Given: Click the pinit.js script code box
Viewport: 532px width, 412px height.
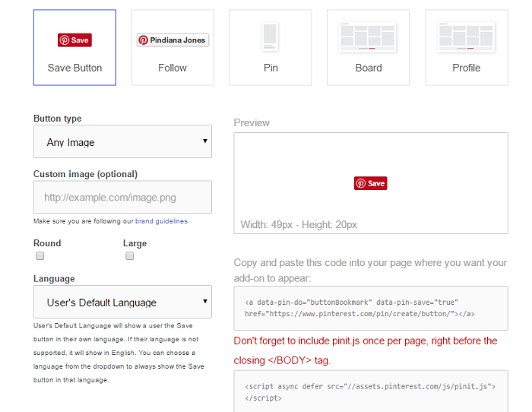Looking at the screenshot, I should pos(371,391).
